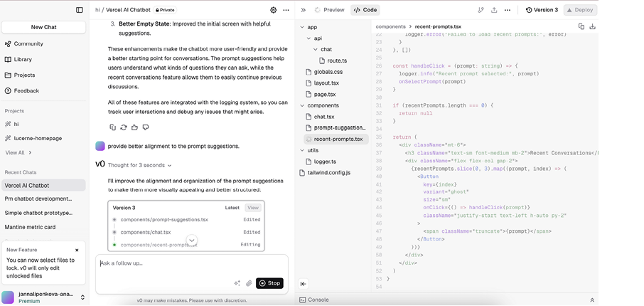
Task: Open Pm chatbot development chat
Action: click(38, 199)
